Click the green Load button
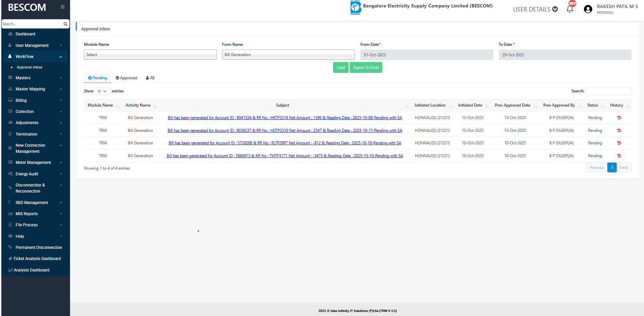 [341, 67]
